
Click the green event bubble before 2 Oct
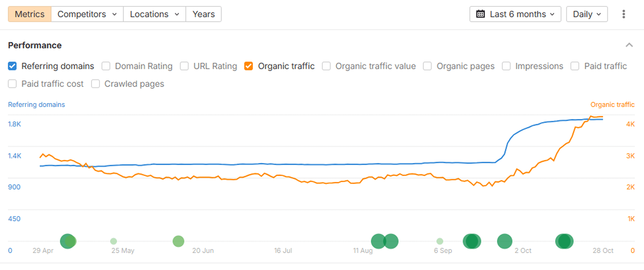click(x=504, y=241)
